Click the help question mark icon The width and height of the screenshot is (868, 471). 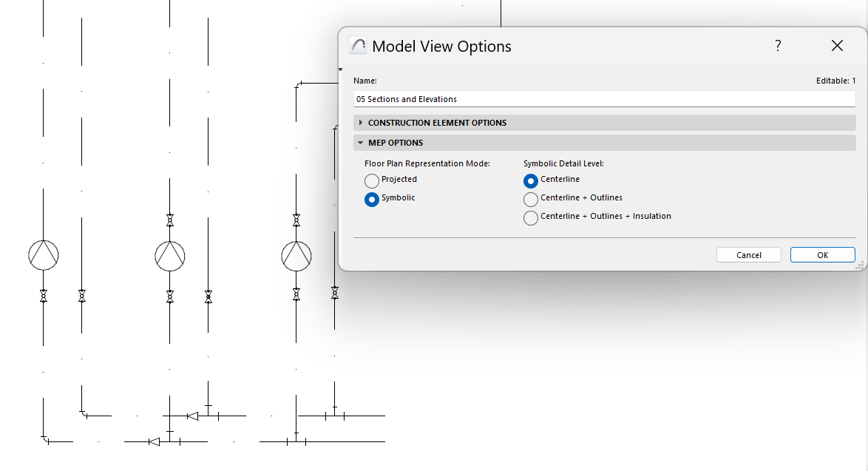coord(778,46)
